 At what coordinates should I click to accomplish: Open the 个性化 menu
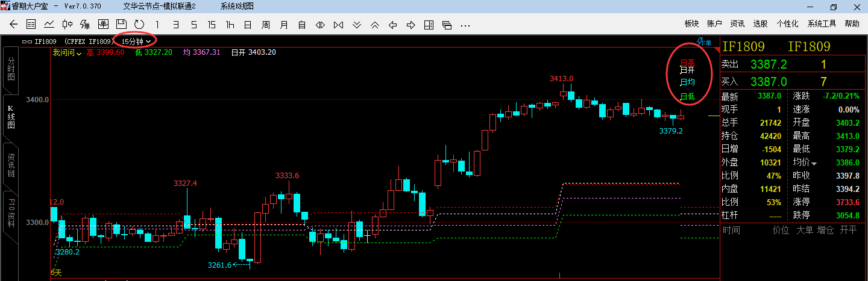pos(787,24)
